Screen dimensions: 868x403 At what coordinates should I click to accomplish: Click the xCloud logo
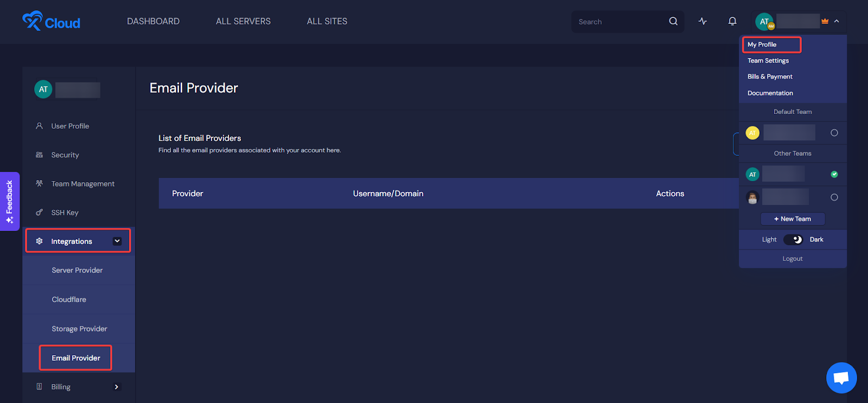coord(51,22)
